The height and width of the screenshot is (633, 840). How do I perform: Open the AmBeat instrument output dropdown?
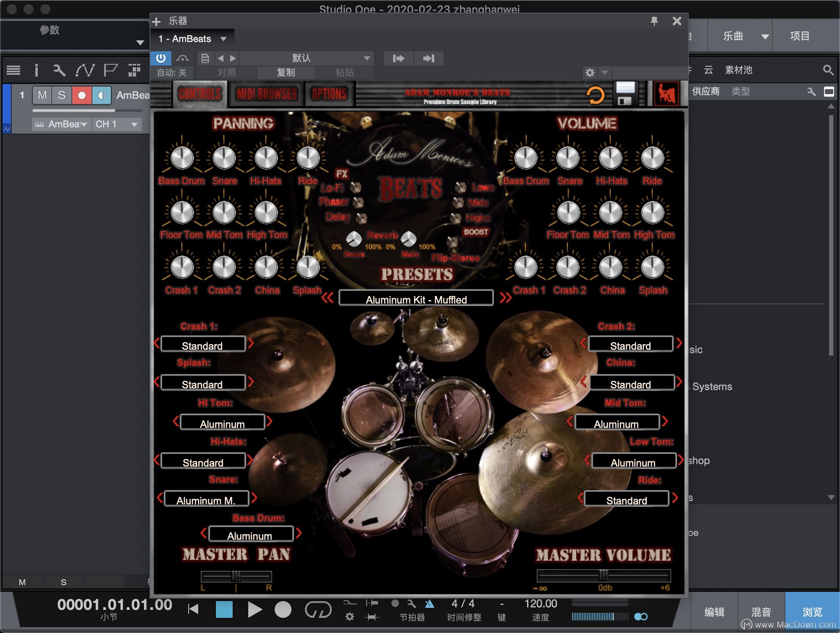point(62,124)
